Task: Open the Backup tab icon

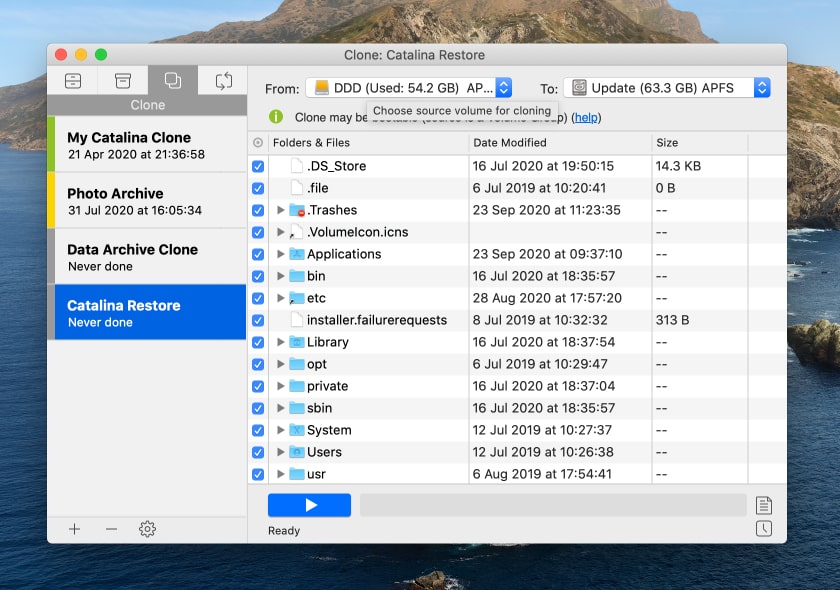Action: [73, 81]
